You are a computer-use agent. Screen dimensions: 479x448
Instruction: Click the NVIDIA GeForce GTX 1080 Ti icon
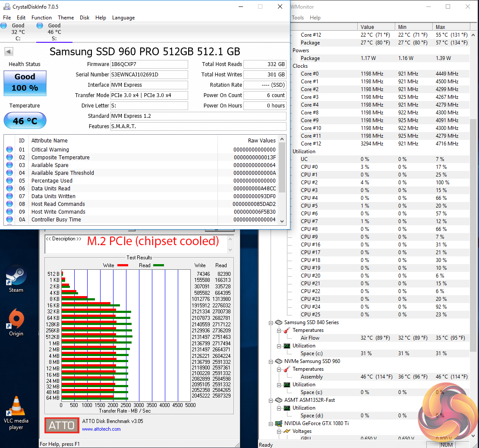coord(279,423)
